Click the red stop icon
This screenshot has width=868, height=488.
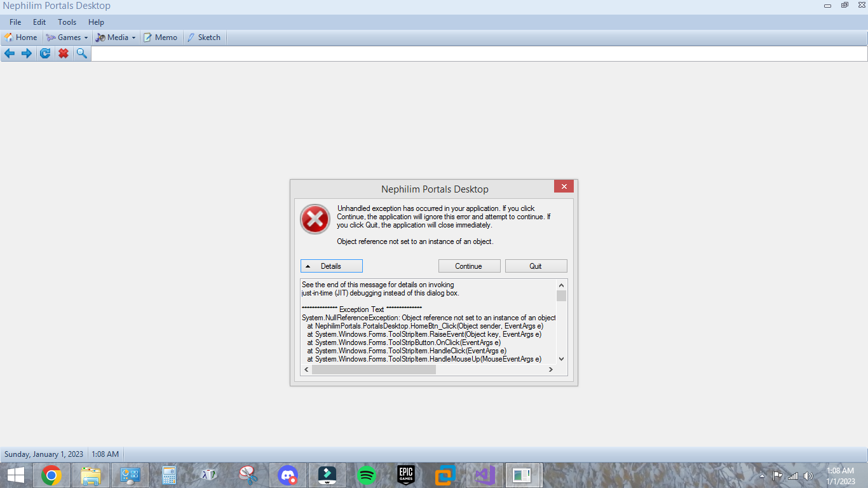click(63, 53)
